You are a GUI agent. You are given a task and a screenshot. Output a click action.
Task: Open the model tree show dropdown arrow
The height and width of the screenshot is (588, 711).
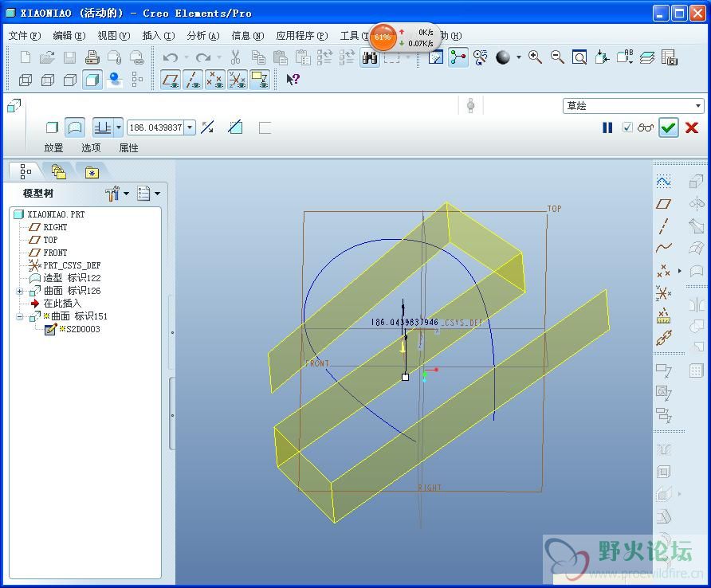click(157, 194)
